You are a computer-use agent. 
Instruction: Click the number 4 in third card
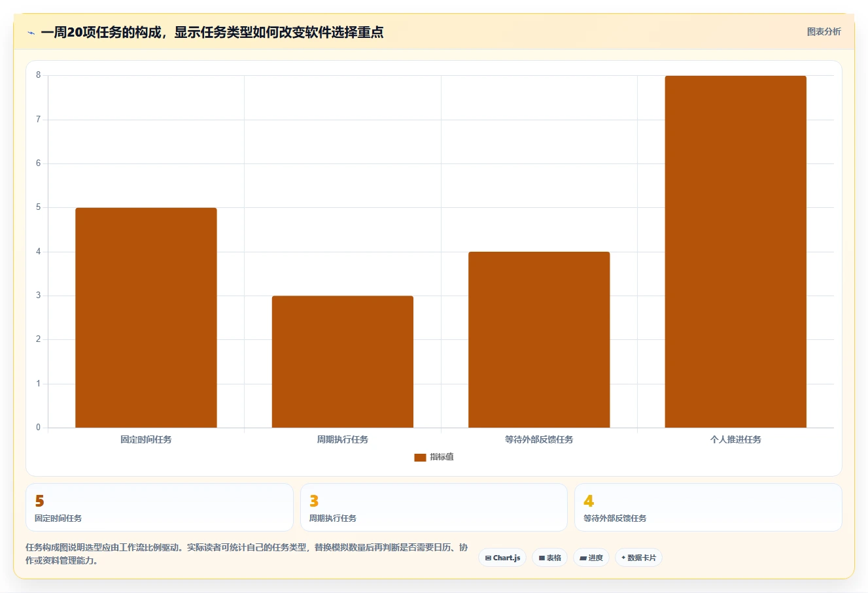(x=589, y=501)
